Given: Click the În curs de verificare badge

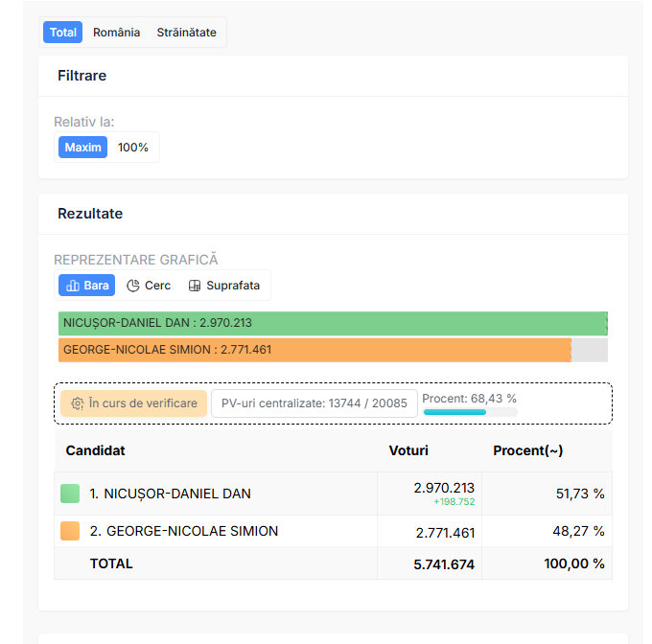Looking at the screenshot, I should 133,403.
